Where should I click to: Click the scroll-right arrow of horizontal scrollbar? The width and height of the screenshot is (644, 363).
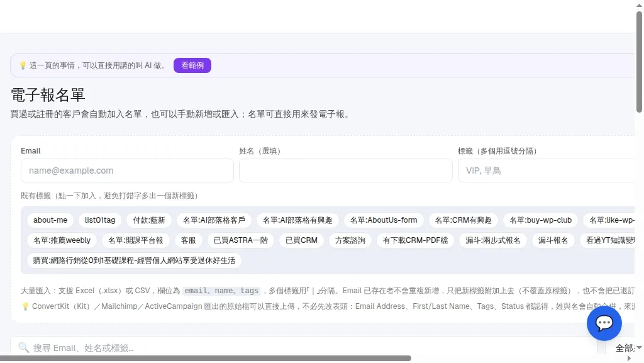coord(629,359)
